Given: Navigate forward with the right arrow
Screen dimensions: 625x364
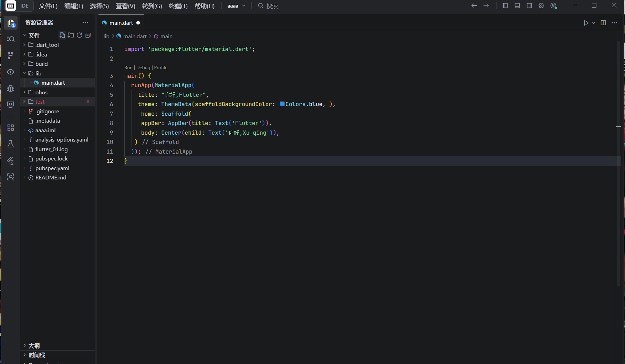Looking at the screenshot, I should click(x=486, y=6).
